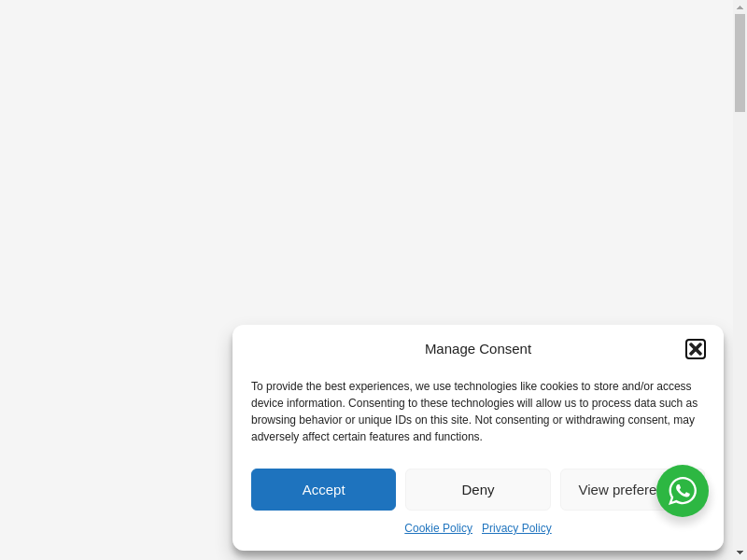This screenshot has height=560, width=747.
Task: Click the blue Accept button
Action: pos(323,489)
